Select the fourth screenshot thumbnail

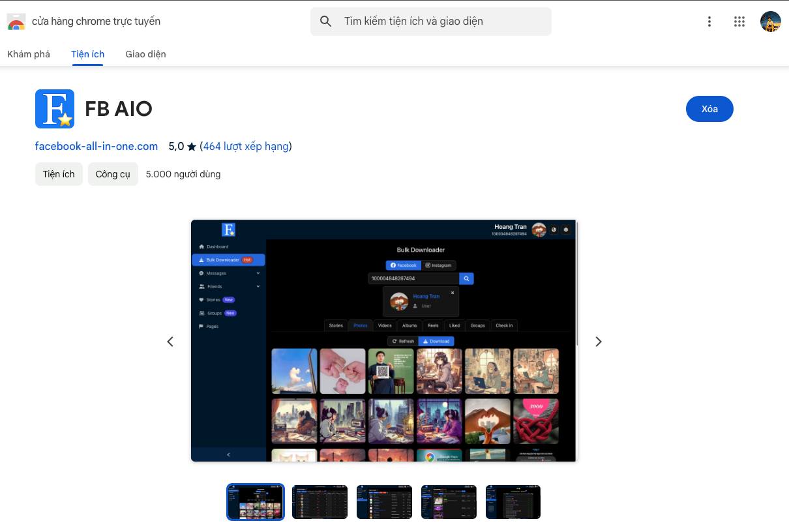point(449,502)
